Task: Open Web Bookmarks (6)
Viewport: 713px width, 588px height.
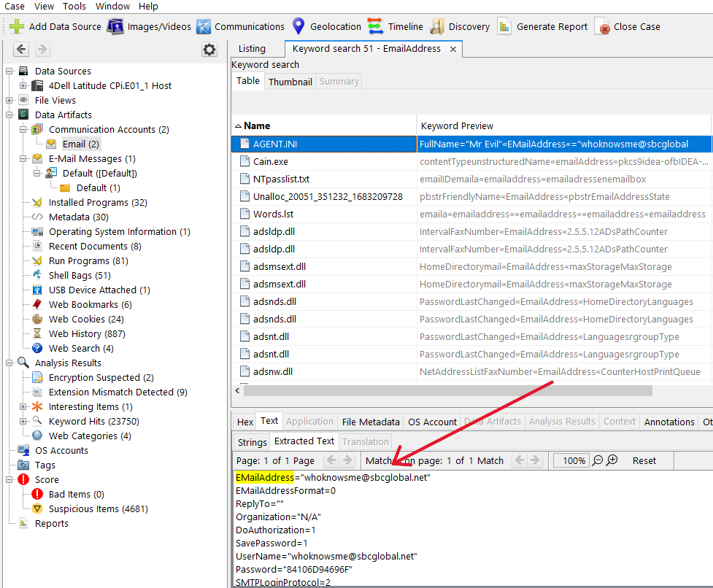Action: (90, 304)
